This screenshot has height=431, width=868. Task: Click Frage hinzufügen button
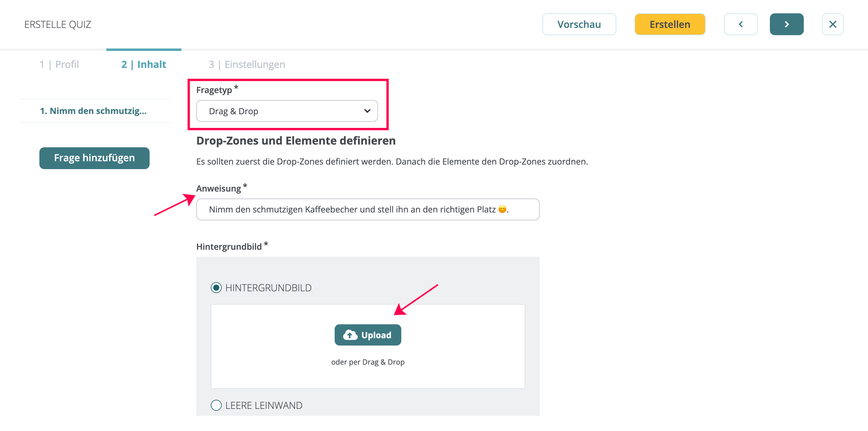pos(94,158)
